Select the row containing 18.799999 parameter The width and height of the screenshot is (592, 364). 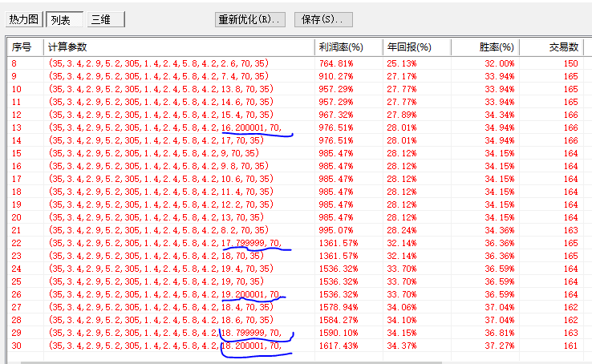[299, 333]
